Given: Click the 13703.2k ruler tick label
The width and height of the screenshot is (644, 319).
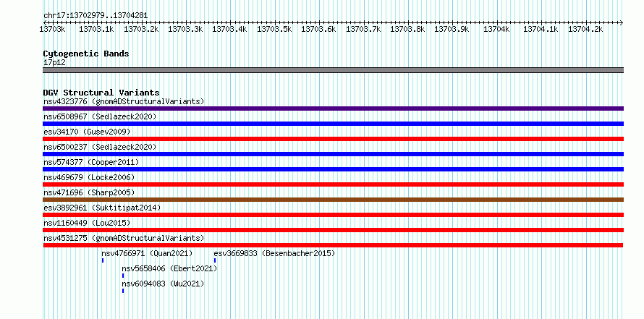Looking at the screenshot, I should tap(141, 29).
